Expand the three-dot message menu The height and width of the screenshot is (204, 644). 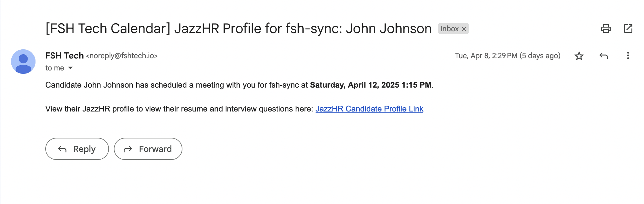click(628, 56)
